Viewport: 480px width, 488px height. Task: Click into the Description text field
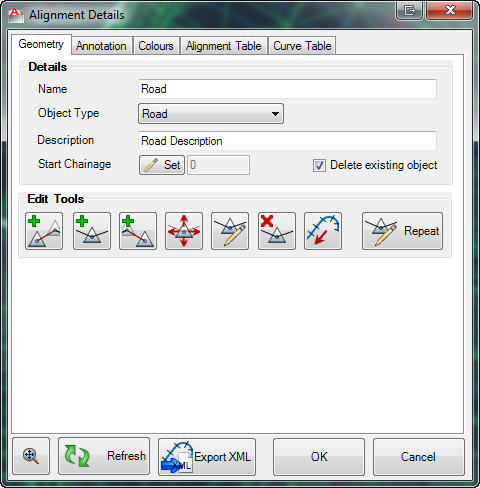click(x=287, y=141)
